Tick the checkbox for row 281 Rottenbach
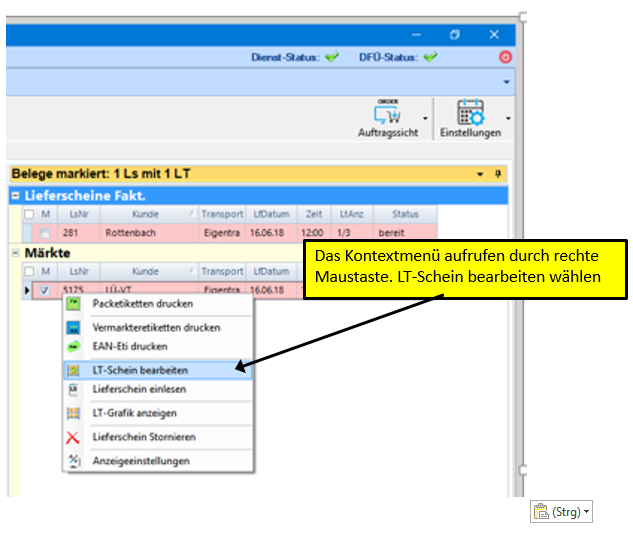Viewport: 633px width, 545px height. pyautogui.click(x=45, y=233)
